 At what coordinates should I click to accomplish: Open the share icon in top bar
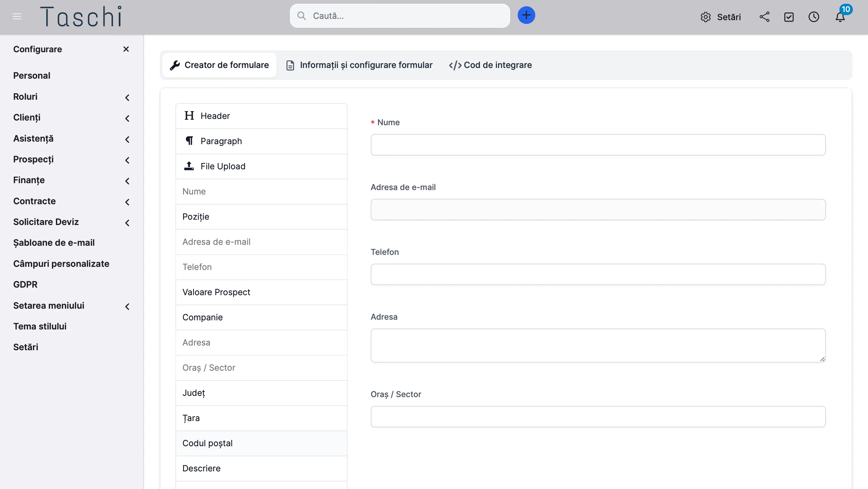[764, 17]
